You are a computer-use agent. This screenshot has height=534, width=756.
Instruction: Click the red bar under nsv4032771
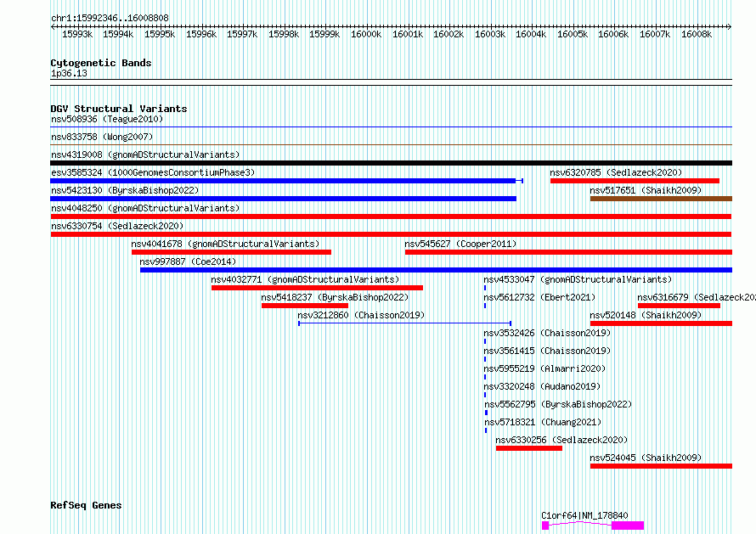tap(317, 288)
